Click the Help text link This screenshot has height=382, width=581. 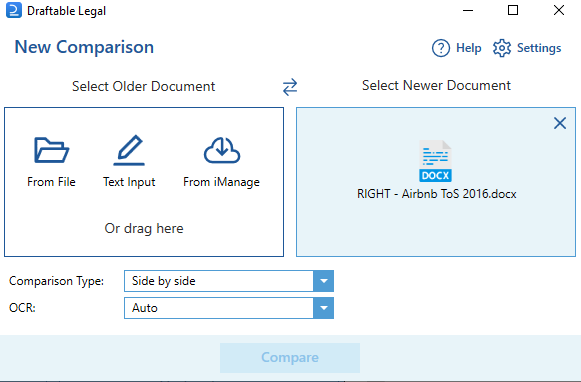469,48
